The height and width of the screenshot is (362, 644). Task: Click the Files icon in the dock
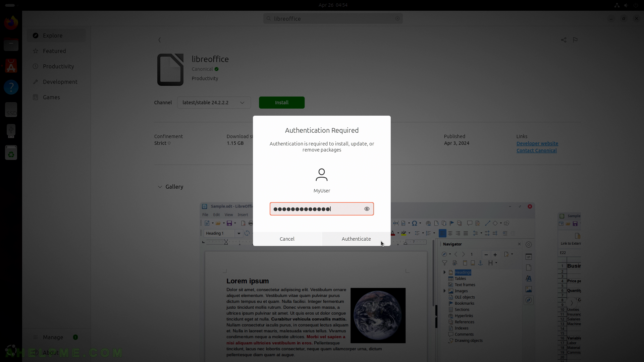point(11,44)
